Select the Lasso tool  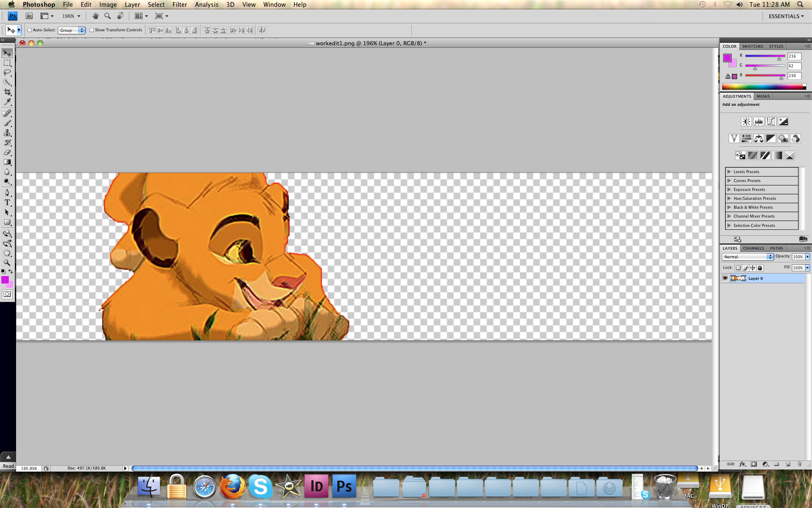pos(7,73)
